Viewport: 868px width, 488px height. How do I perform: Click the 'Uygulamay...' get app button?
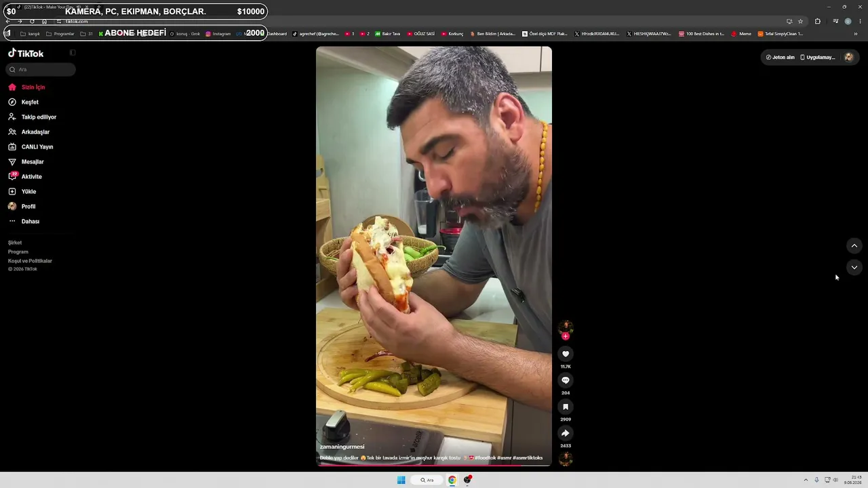point(818,58)
